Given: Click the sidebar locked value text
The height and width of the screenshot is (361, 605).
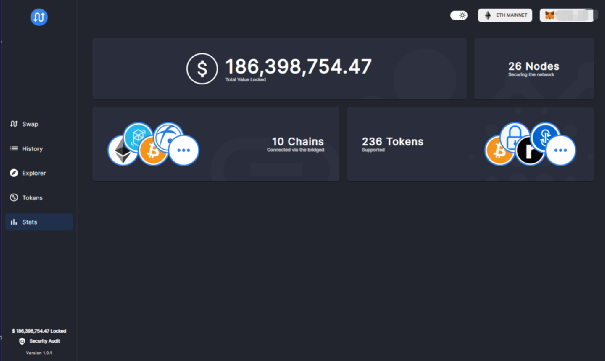Looking at the screenshot, I should pos(39,331).
